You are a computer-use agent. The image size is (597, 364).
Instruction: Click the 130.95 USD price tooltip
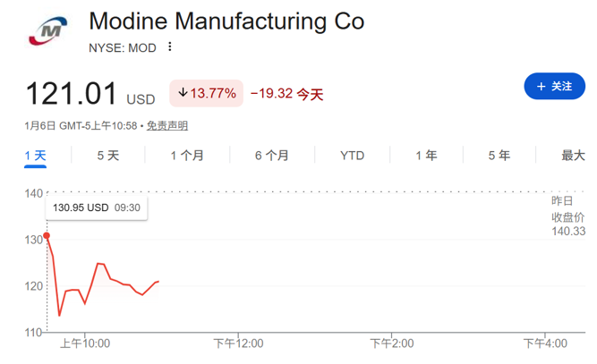(97, 207)
